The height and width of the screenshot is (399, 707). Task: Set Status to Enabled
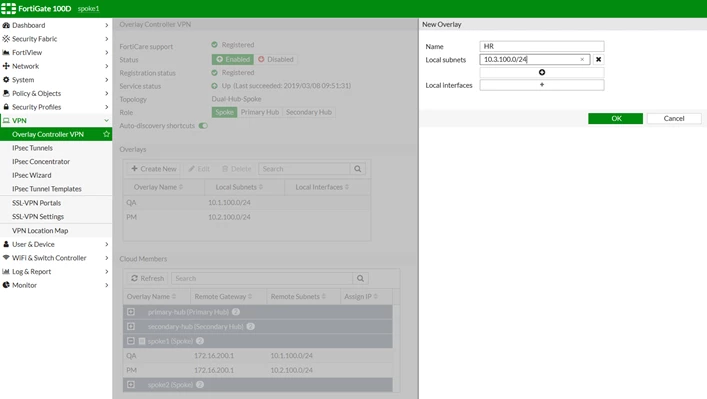point(233,59)
